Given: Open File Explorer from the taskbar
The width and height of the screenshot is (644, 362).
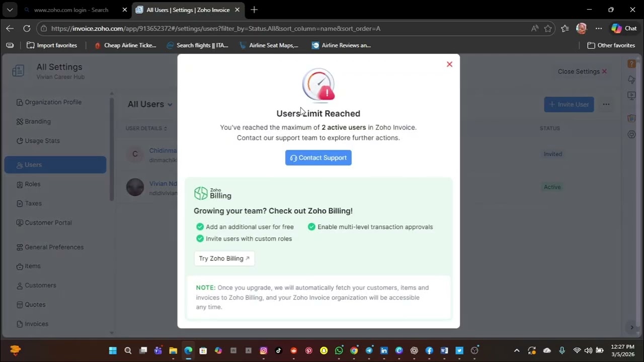Looking at the screenshot, I should (x=173, y=350).
